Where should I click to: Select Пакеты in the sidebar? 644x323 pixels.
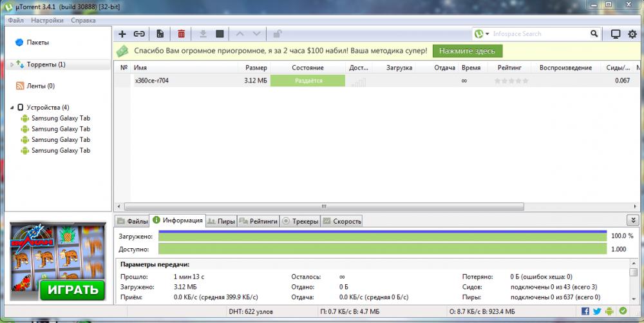coord(38,43)
